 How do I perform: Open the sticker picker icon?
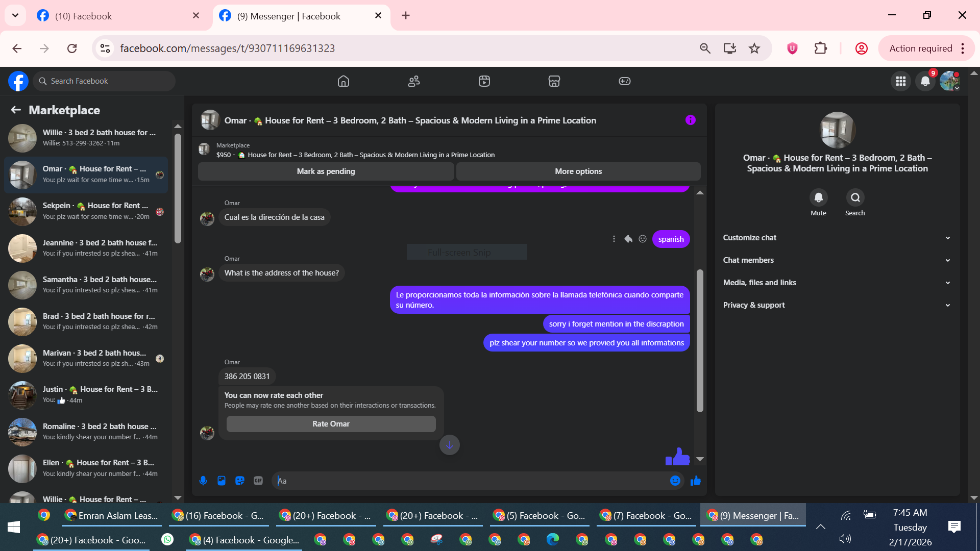[240, 481]
